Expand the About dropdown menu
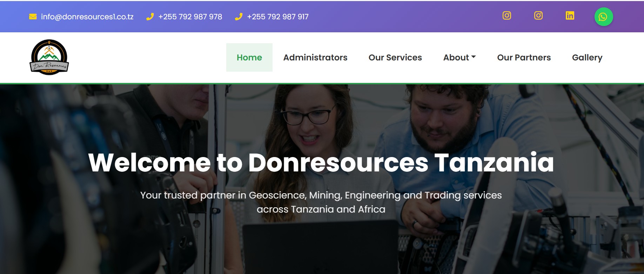 pos(459,57)
